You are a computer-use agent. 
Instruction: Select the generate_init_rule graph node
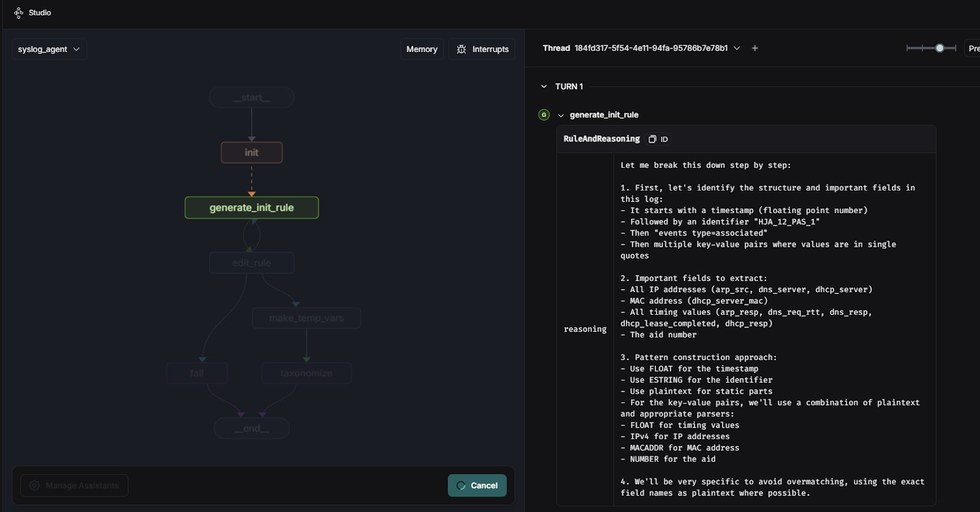[x=252, y=208]
